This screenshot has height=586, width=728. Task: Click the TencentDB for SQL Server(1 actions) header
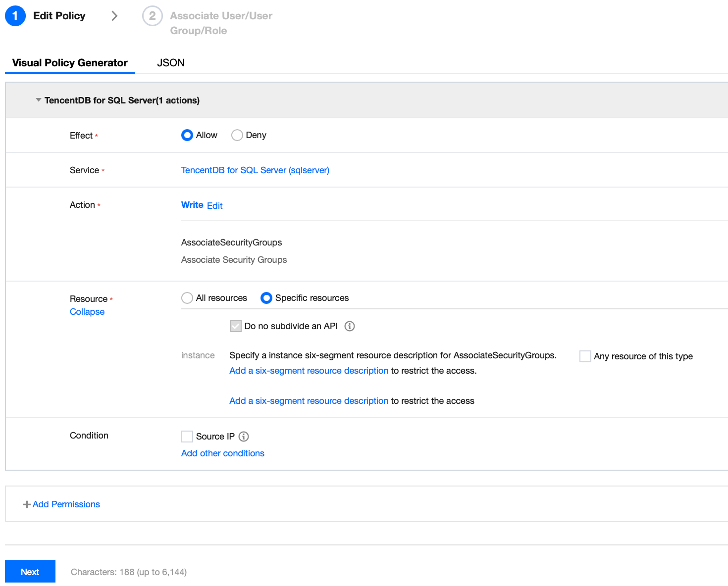(x=122, y=100)
